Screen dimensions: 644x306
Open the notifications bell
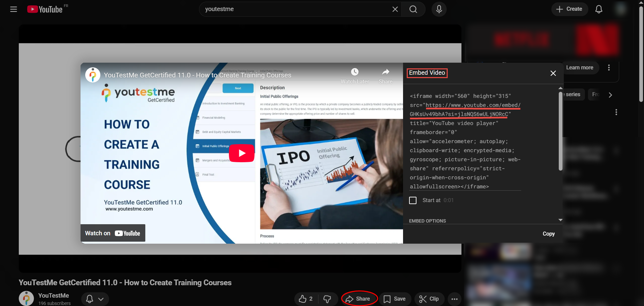599,9
